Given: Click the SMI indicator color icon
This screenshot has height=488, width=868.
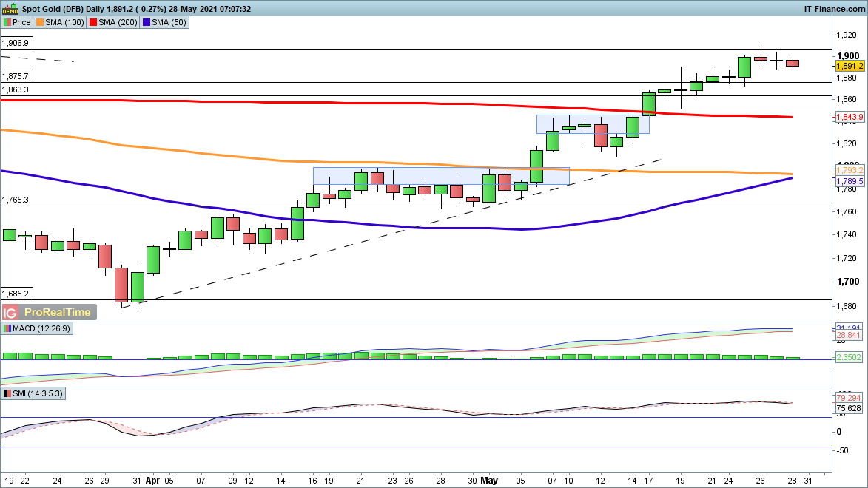Looking at the screenshot, I should click(x=8, y=394).
